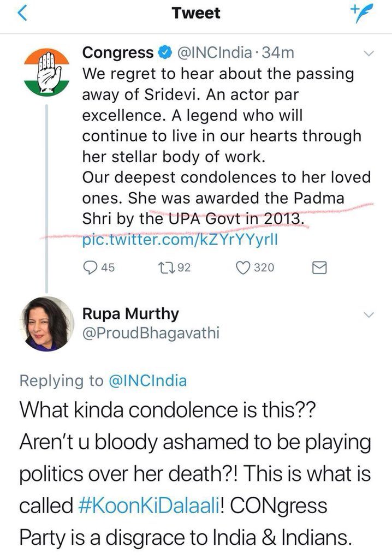Share Congress tweet via envelope icon

(319, 267)
